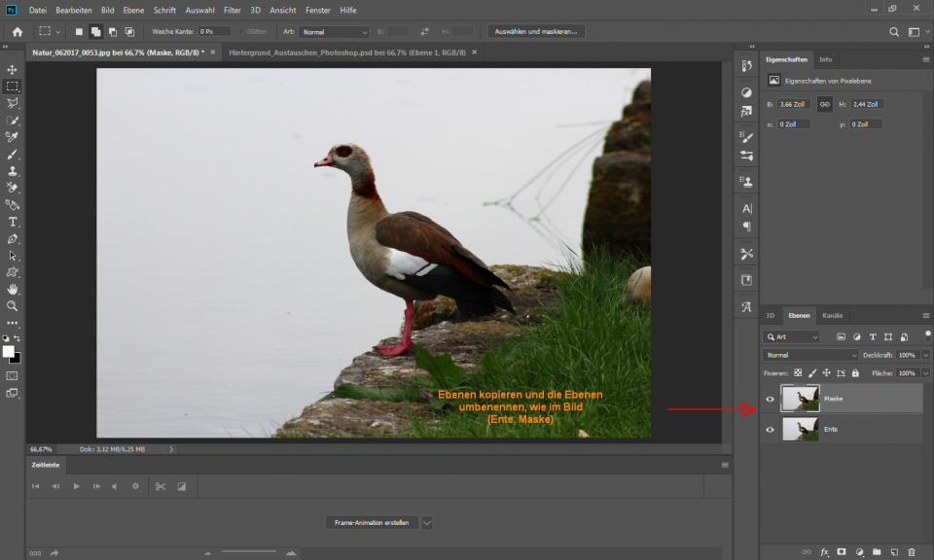
Task: Click Frame-Animation erstellen button
Action: (x=372, y=522)
